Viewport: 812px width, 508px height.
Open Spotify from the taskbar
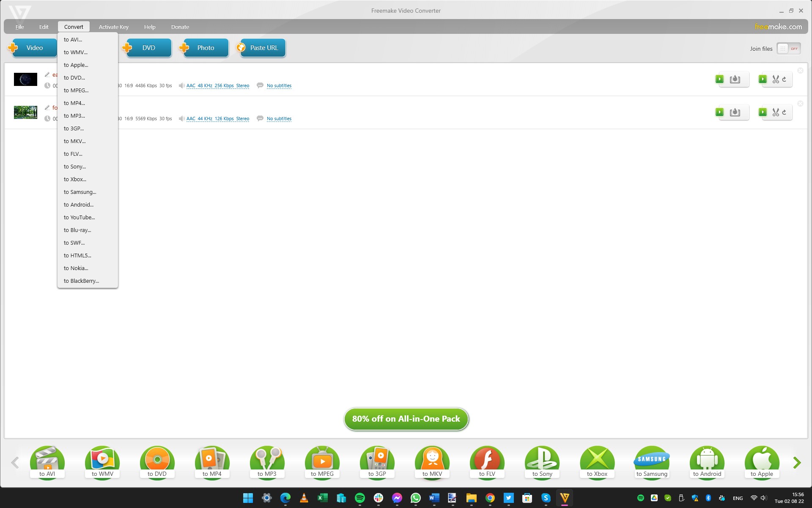360,498
